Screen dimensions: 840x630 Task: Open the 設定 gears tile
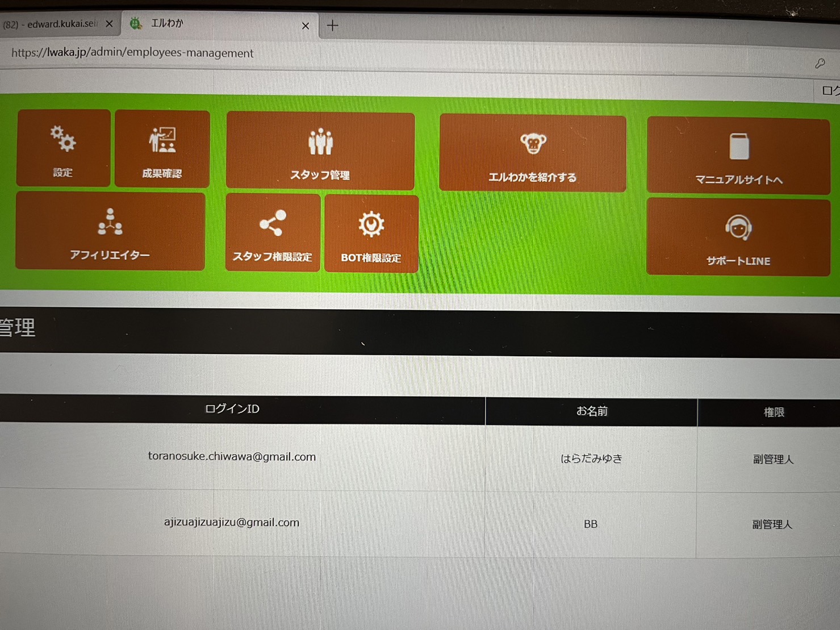63,148
